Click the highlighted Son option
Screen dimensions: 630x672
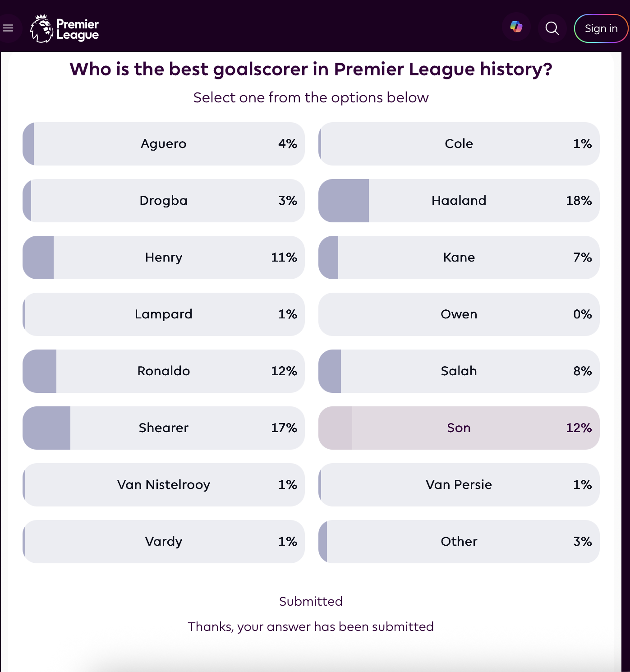(459, 428)
